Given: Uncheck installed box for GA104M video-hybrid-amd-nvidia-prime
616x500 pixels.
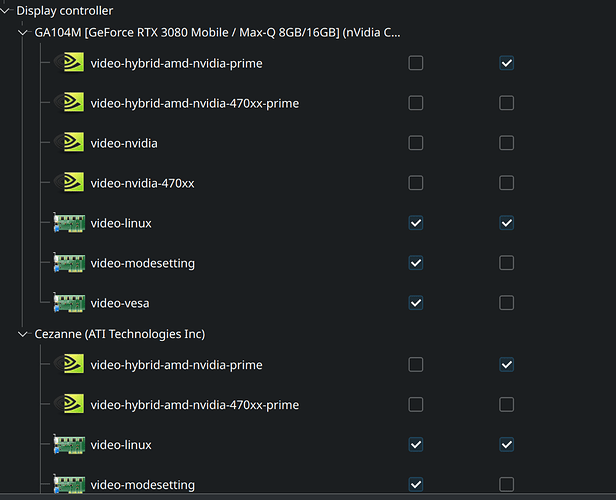Looking at the screenshot, I should [x=506, y=63].
